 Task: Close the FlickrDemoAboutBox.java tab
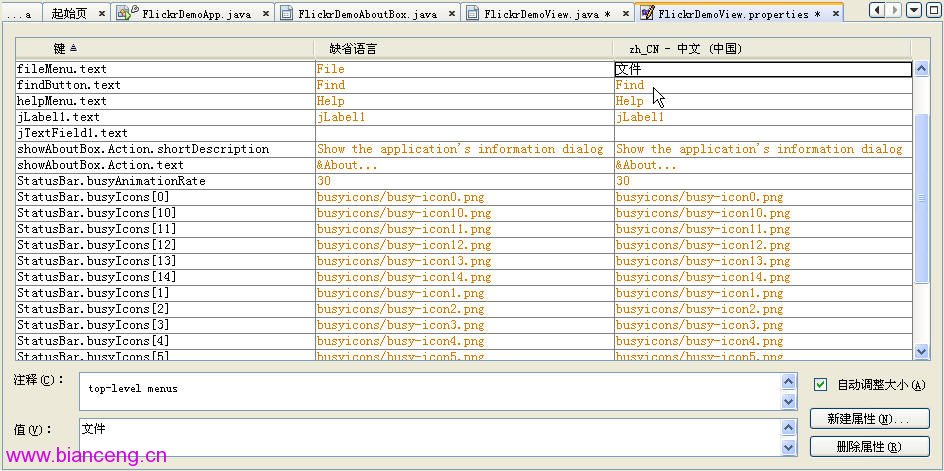pos(452,13)
